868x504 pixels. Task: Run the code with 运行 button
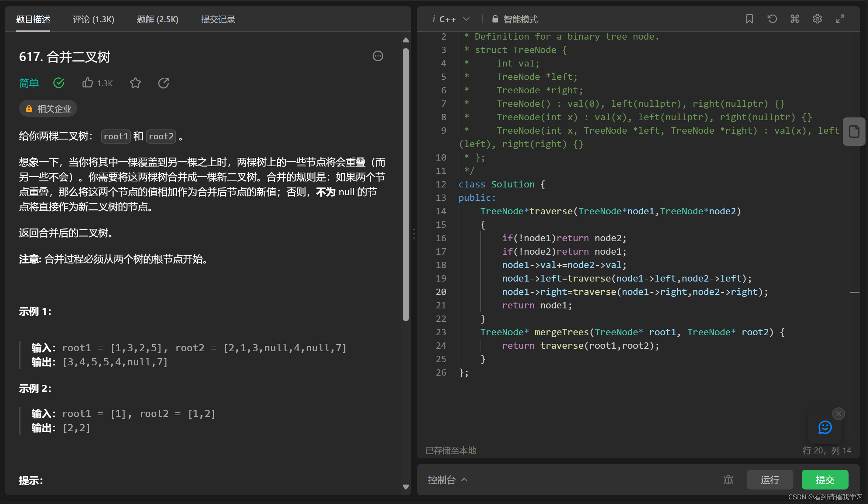[770, 480]
